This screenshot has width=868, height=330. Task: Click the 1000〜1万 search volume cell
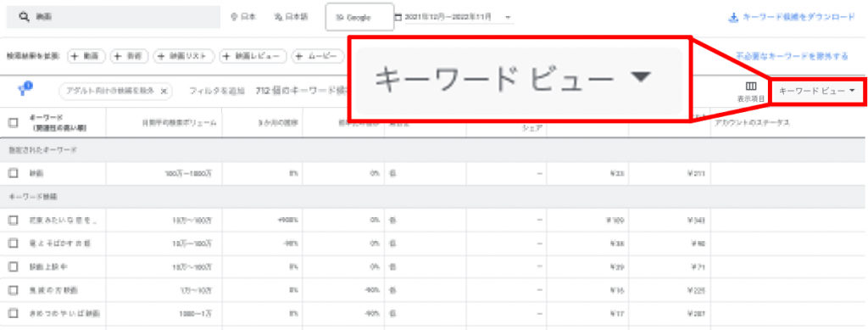[x=196, y=313]
